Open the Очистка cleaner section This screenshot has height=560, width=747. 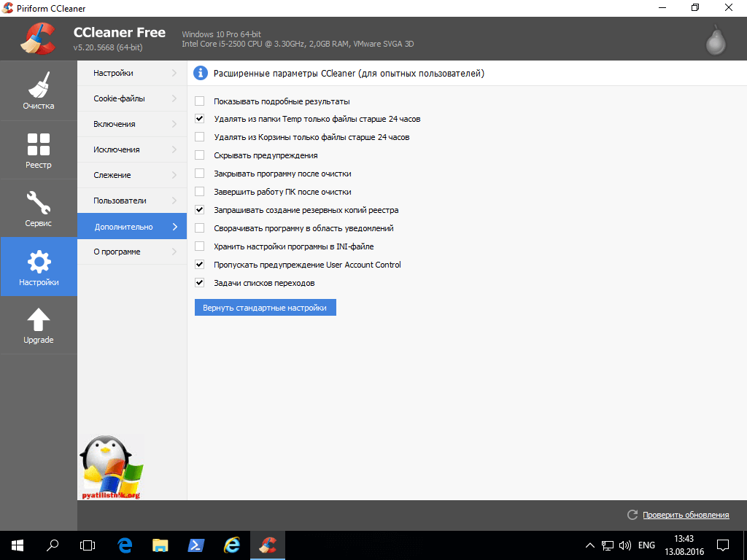click(x=38, y=91)
